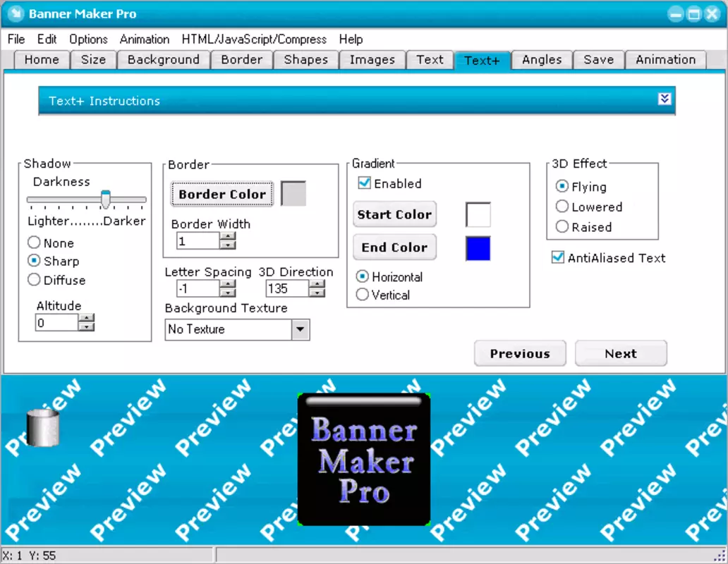Switch to the Animation tab
Image resolution: width=728 pixels, height=564 pixels.
(x=666, y=60)
